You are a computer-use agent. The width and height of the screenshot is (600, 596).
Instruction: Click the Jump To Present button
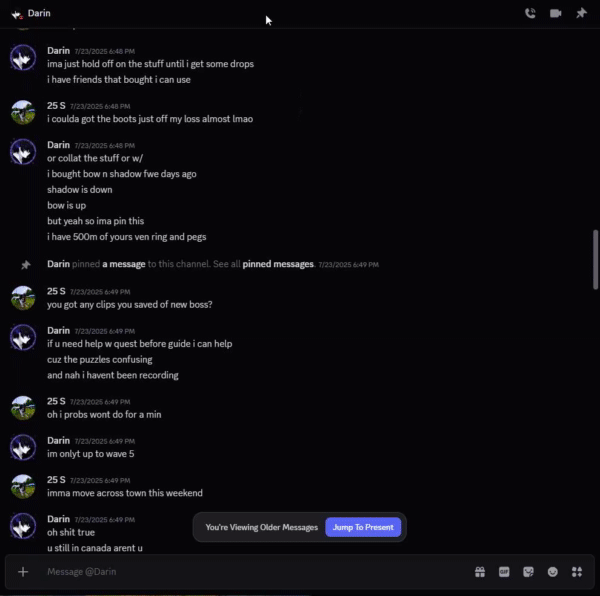click(x=363, y=527)
